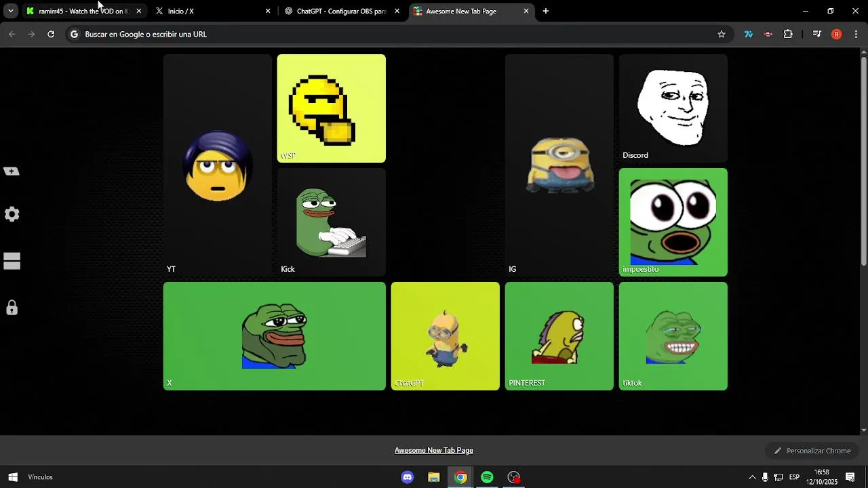Close the Awesome New Tab Page tab
The width and height of the screenshot is (868, 488).
[526, 11]
